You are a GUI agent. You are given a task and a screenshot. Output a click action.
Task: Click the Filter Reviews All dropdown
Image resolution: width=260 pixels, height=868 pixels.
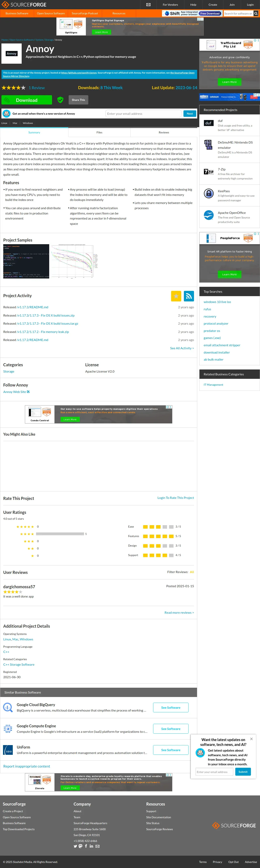pyautogui.click(x=192, y=572)
